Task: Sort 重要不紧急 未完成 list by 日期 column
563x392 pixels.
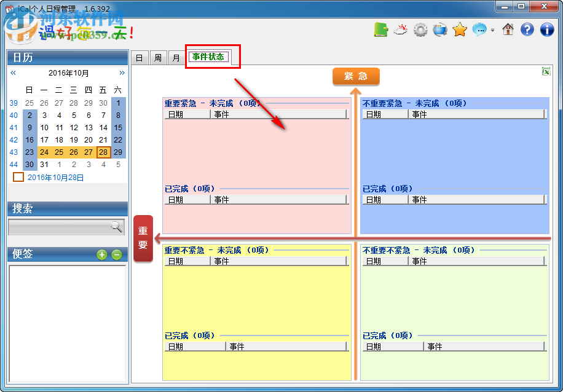Action: click(x=187, y=261)
